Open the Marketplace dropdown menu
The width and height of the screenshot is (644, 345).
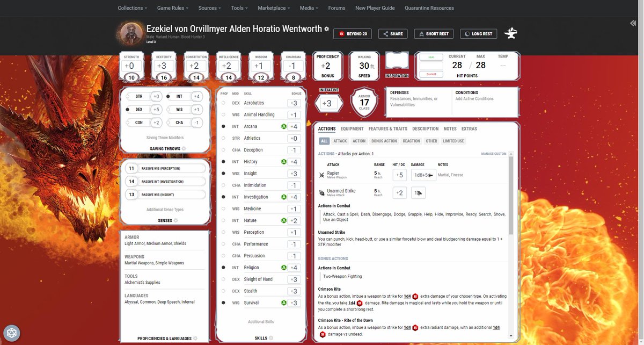(274, 8)
